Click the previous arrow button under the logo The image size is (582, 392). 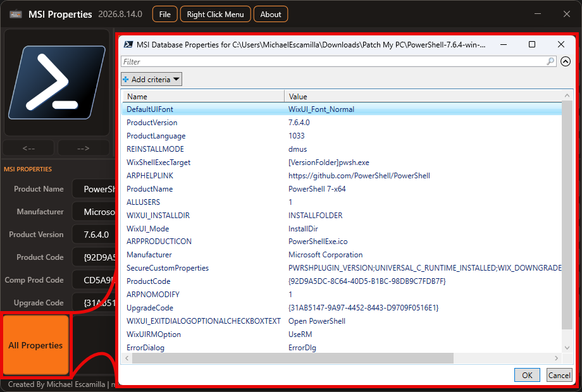(28, 148)
